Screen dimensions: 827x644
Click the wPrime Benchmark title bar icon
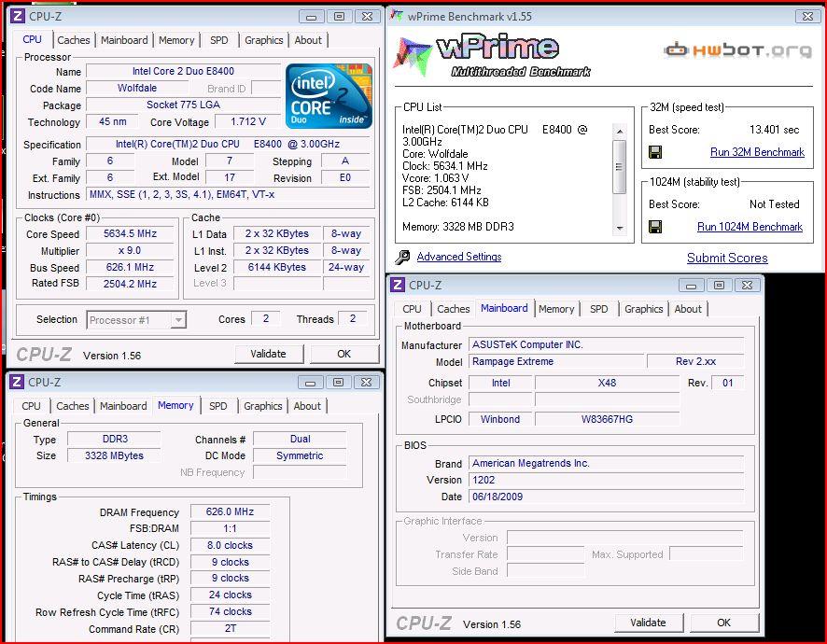pyautogui.click(x=396, y=16)
